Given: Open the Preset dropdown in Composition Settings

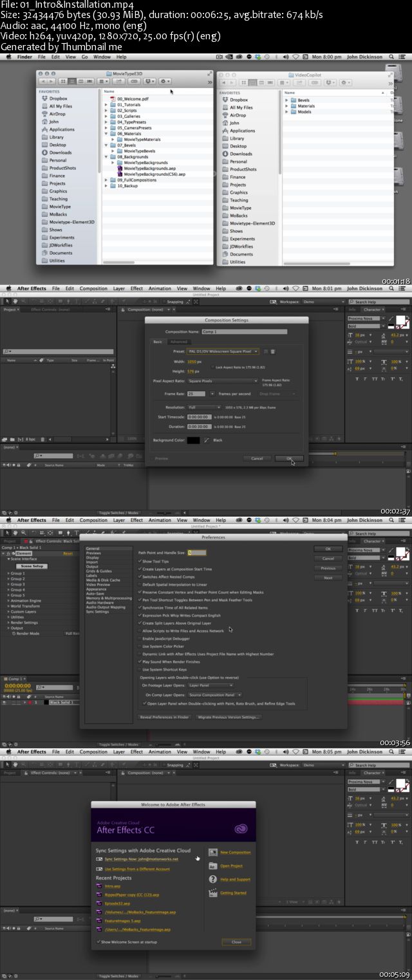Looking at the screenshot, I should click(223, 351).
